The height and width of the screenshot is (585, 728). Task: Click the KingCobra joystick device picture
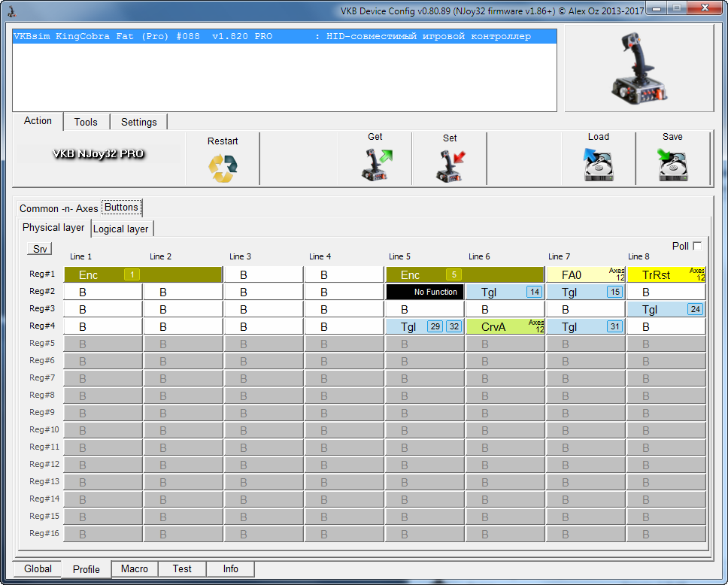tap(639, 68)
